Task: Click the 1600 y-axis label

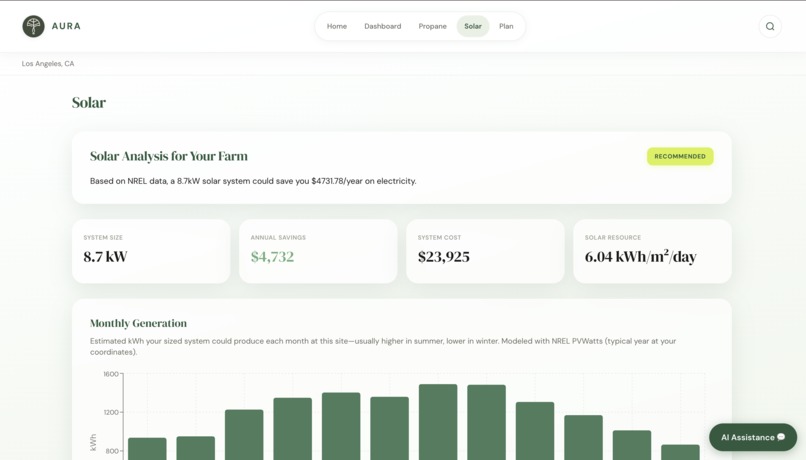Action: click(111, 374)
